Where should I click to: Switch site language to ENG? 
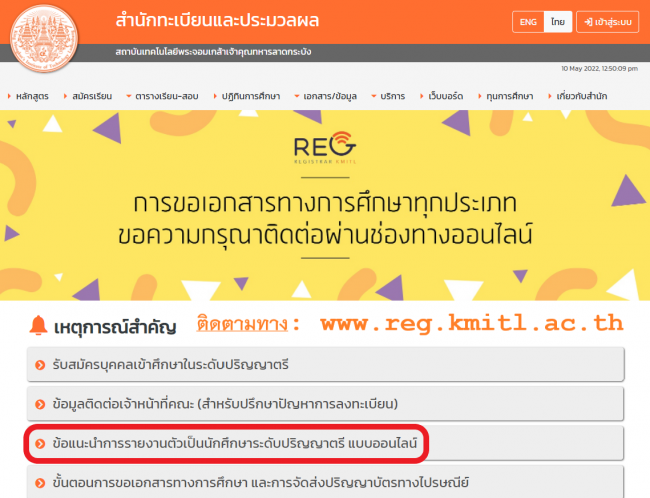528,22
